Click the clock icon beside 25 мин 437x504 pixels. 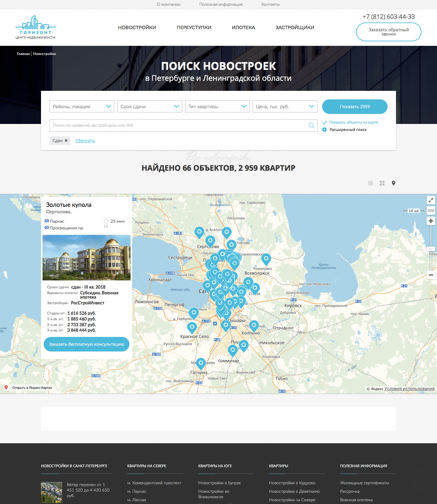(106, 221)
